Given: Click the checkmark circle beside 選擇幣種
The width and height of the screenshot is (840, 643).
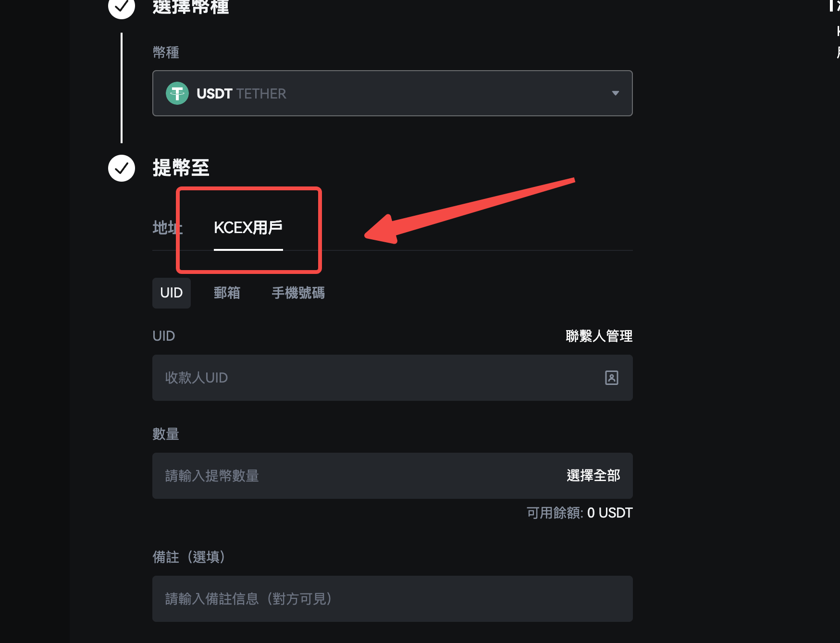Looking at the screenshot, I should point(122,7).
